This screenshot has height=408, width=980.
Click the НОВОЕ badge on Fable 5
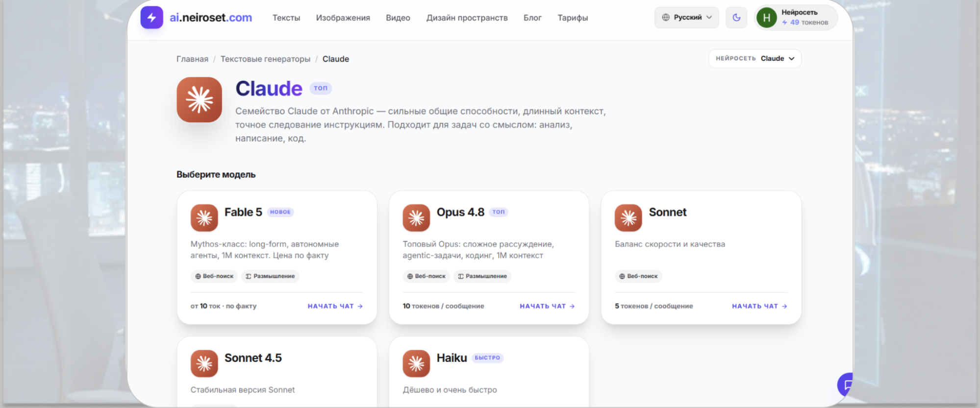280,212
